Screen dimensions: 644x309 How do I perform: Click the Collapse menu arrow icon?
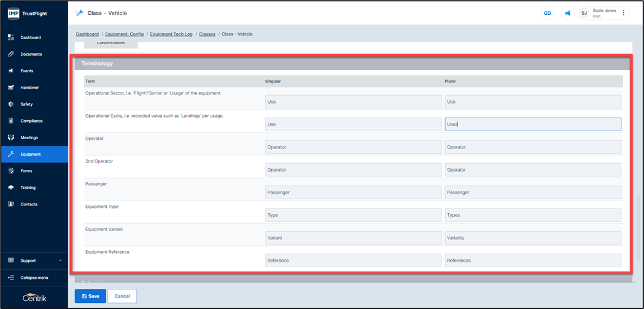[11, 278]
